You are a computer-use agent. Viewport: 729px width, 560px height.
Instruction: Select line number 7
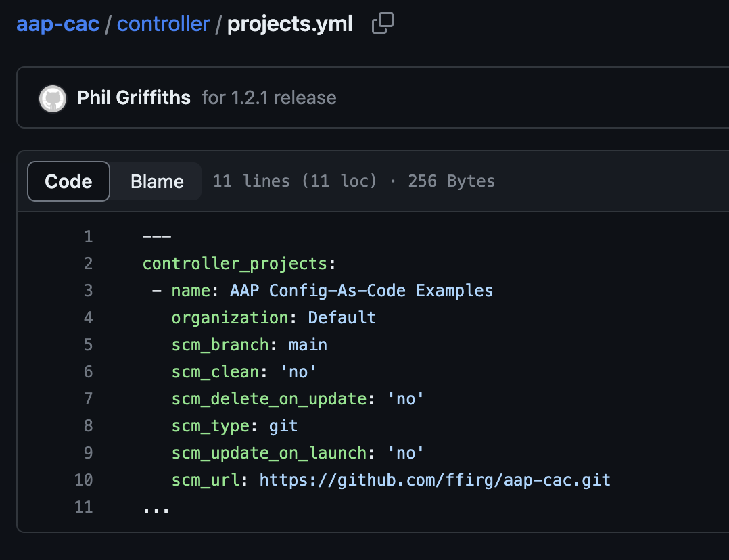coord(89,398)
